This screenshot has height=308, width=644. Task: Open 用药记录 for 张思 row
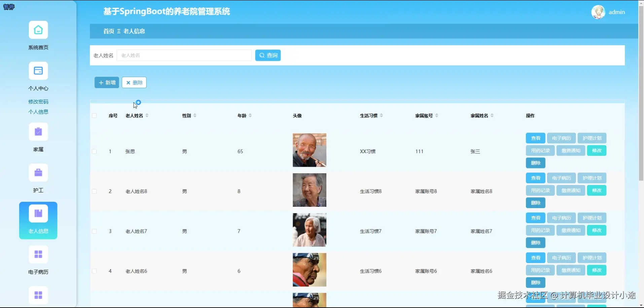540,151
